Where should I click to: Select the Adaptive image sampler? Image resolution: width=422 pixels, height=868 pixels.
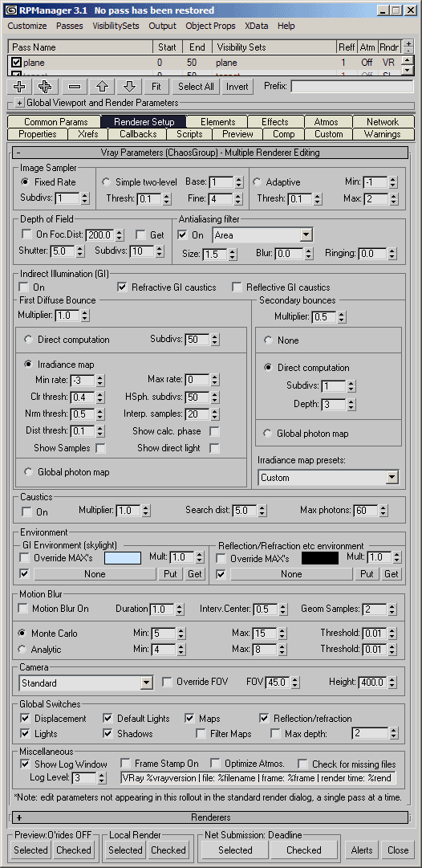tap(257, 181)
